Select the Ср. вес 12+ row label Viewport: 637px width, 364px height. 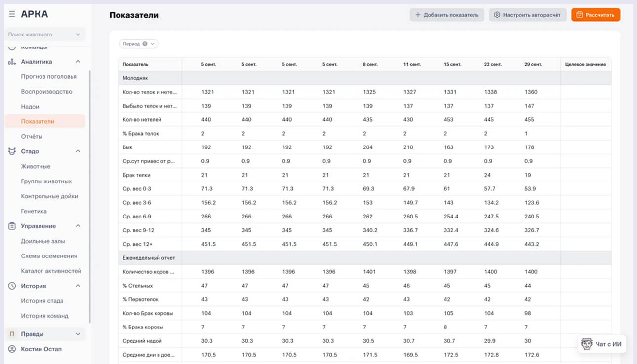pyautogui.click(x=138, y=244)
